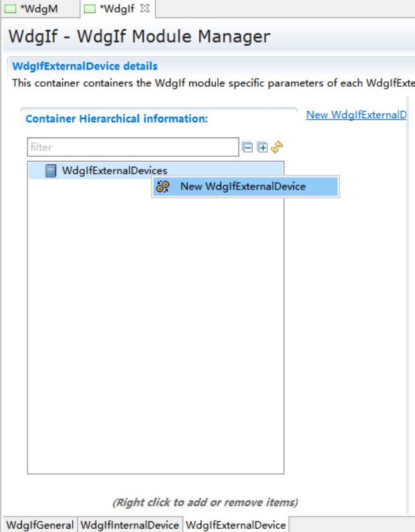Follow the New WdgIfExternalD link
This screenshot has width=415, height=532.
click(356, 115)
